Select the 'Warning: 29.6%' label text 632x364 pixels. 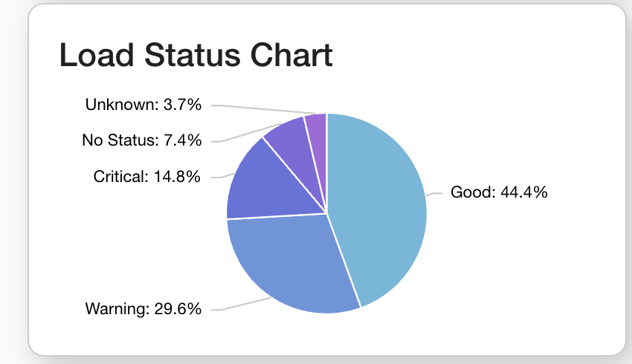[x=144, y=309]
